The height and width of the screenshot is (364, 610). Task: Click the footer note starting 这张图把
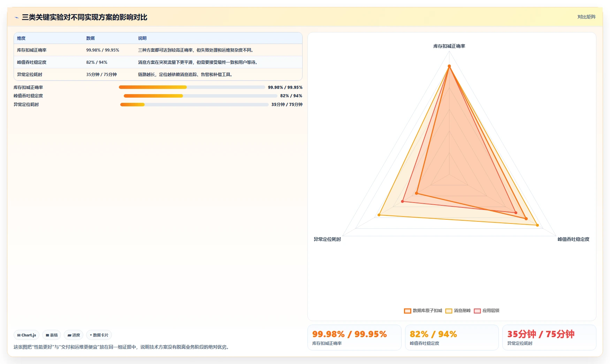coord(122,347)
